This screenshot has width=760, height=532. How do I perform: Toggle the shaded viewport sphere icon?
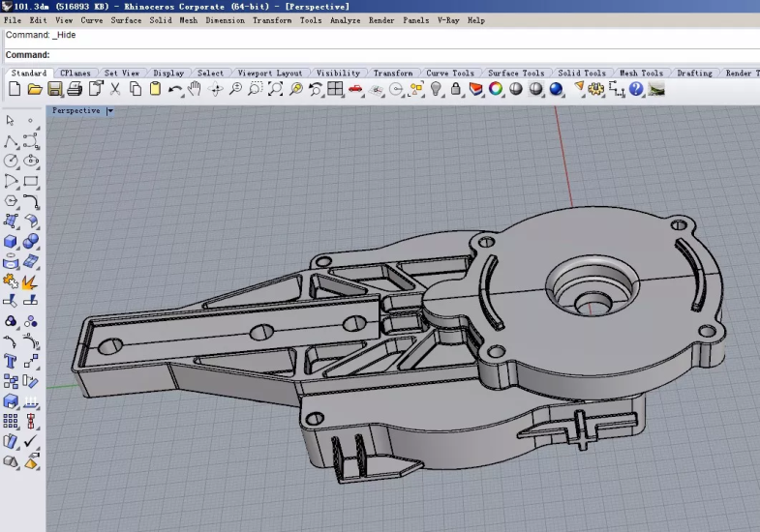[x=515, y=89]
